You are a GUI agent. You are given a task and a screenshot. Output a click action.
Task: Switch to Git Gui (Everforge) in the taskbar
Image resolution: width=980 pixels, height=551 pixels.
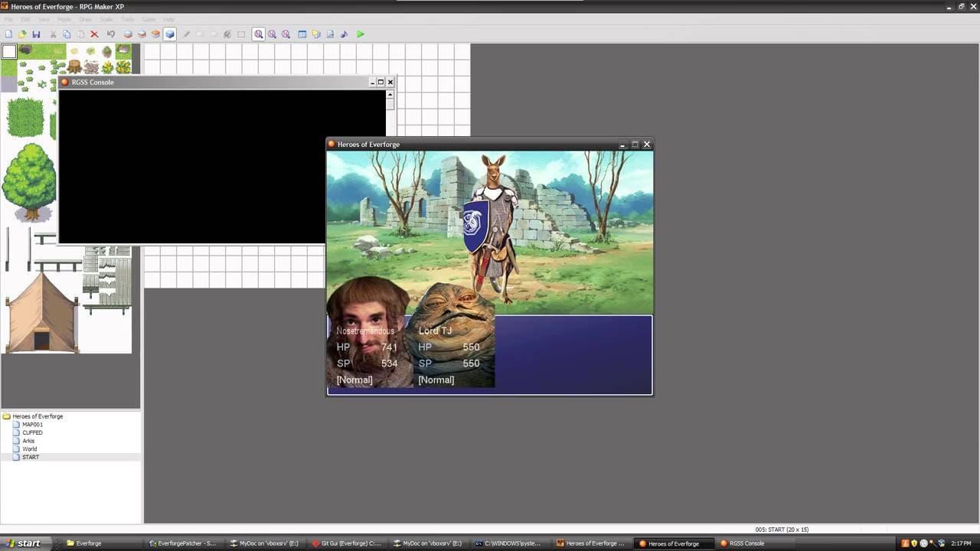pos(346,543)
